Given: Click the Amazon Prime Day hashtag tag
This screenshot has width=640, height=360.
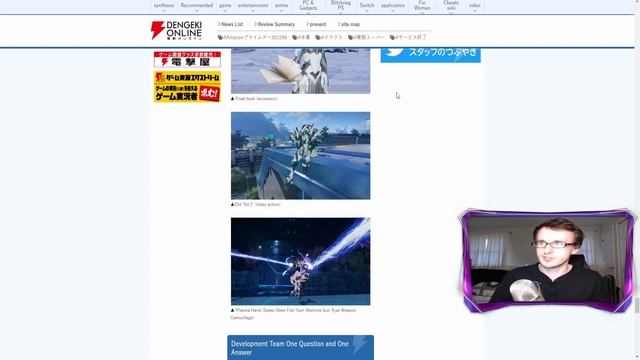Looking at the screenshot, I should point(253,37).
